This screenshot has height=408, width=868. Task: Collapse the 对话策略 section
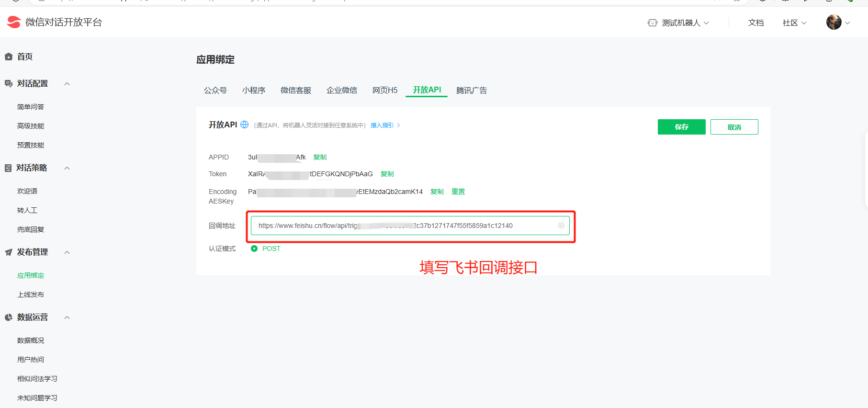click(x=67, y=168)
